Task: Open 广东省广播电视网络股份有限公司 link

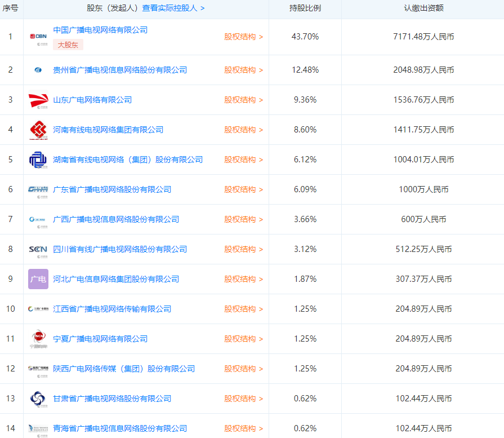Action: pos(112,189)
